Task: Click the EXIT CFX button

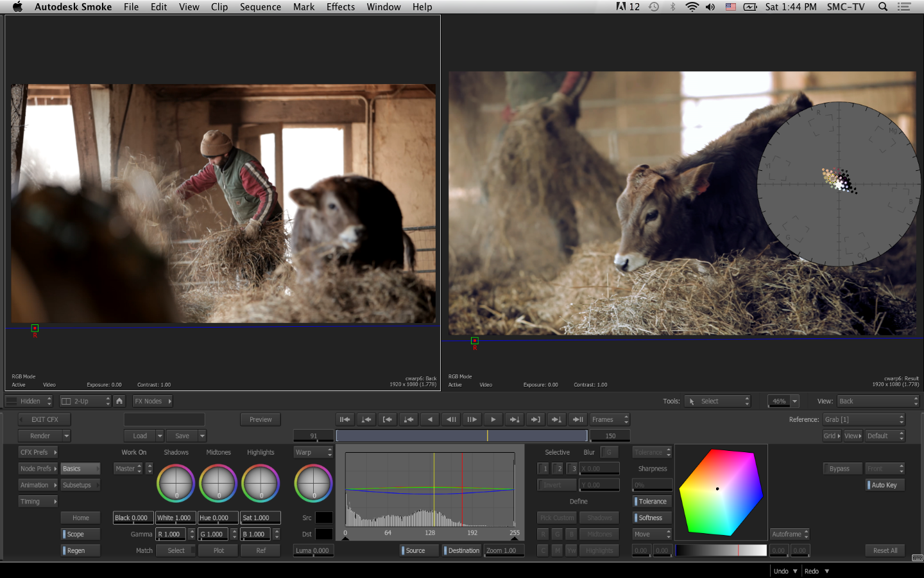Action: tap(44, 419)
